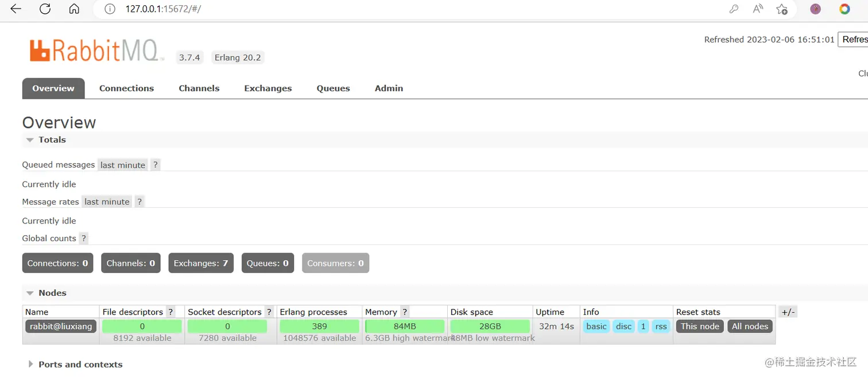Click the 7280 available text
This screenshot has width=868, height=379.
(227, 338)
